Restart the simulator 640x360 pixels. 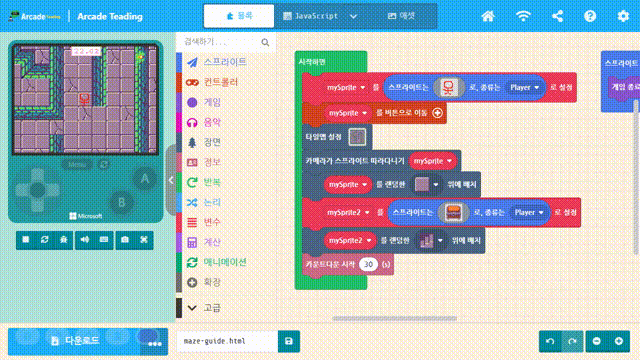44,240
